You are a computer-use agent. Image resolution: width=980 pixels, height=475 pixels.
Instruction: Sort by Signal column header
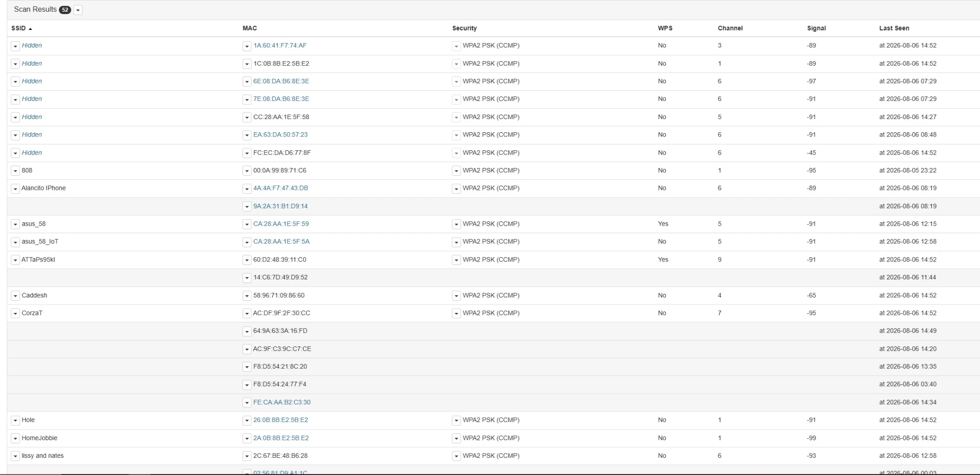816,28
